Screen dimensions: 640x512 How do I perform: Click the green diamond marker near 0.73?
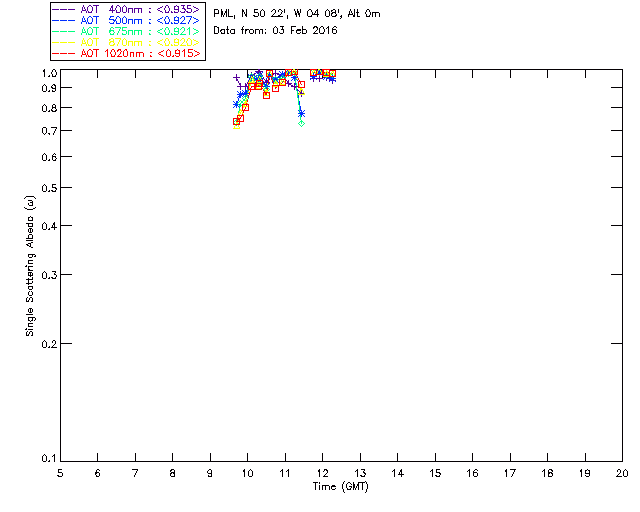(301, 122)
